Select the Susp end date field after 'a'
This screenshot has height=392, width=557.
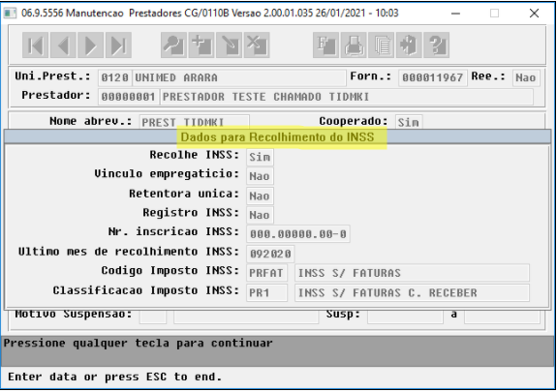tap(502, 317)
